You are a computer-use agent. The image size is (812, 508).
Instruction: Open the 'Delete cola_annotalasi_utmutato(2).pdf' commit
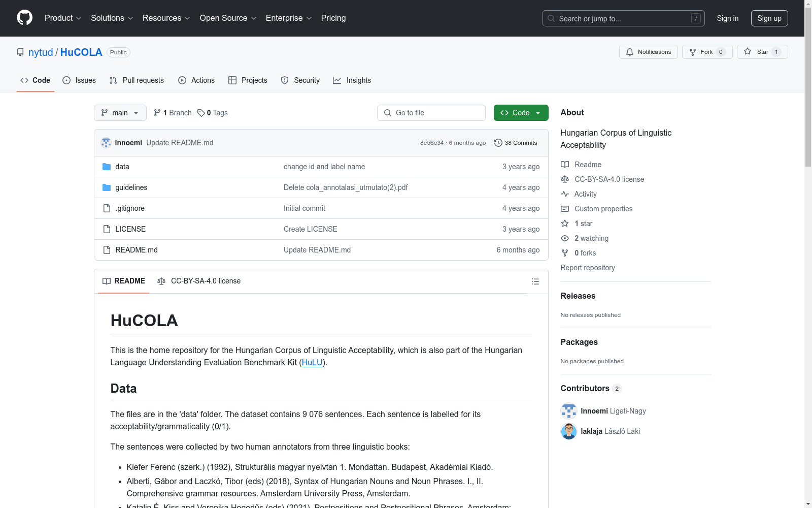[x=346, y=187]
